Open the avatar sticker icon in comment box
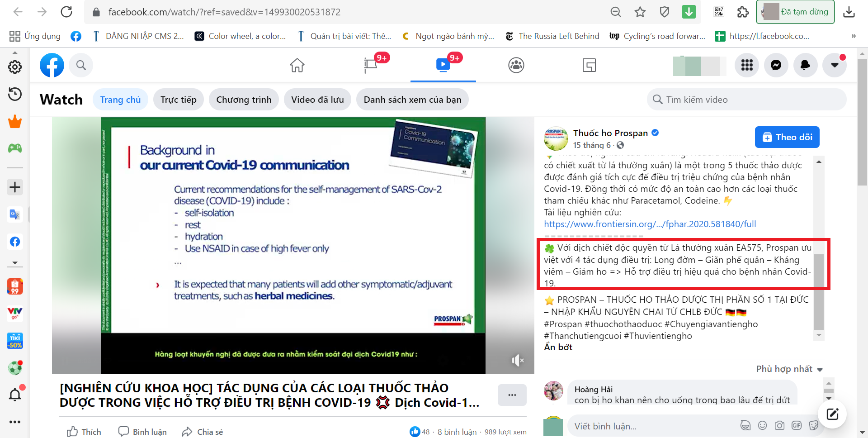 click(x=745, y=425)
